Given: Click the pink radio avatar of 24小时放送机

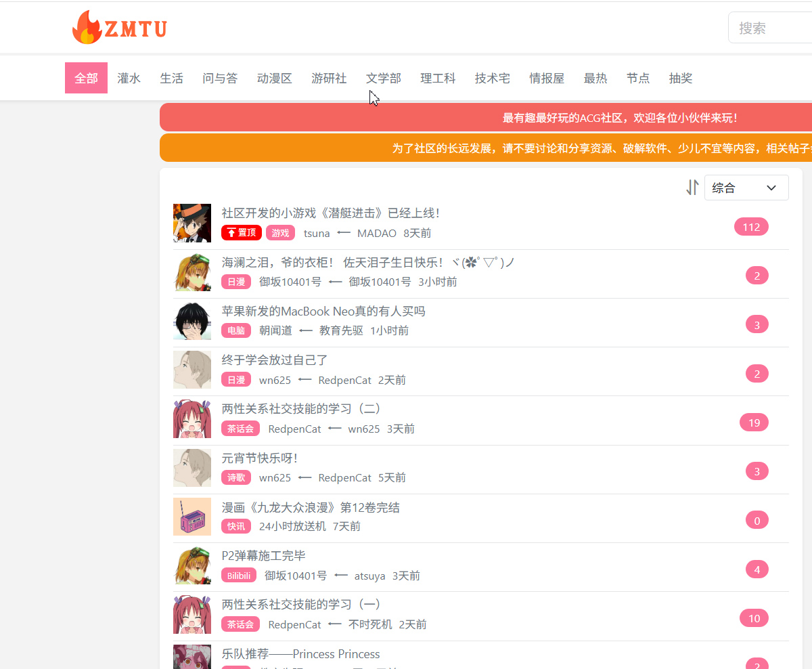Looking at the screenshot, I should click(192, 517).
